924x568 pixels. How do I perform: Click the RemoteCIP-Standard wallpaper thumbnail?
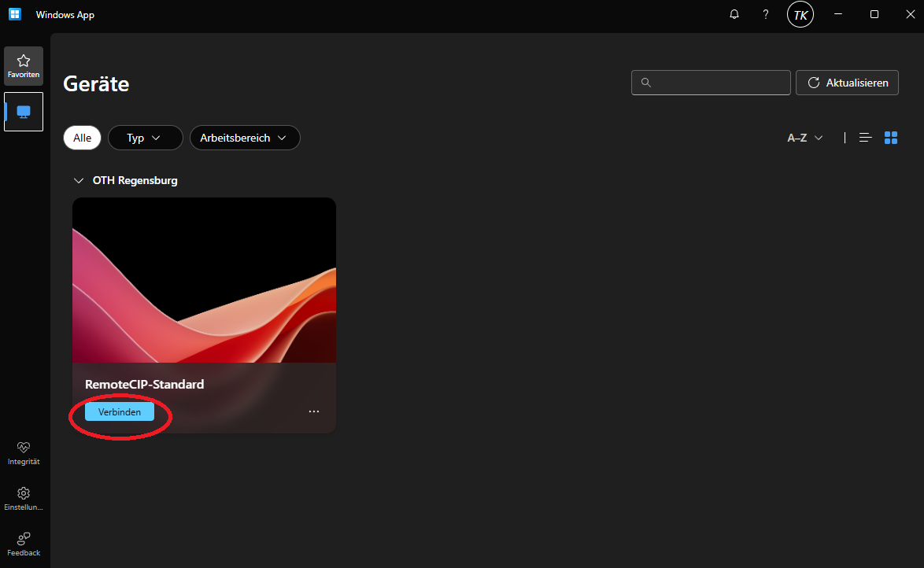pyautogui.click(x=204, y=279)
